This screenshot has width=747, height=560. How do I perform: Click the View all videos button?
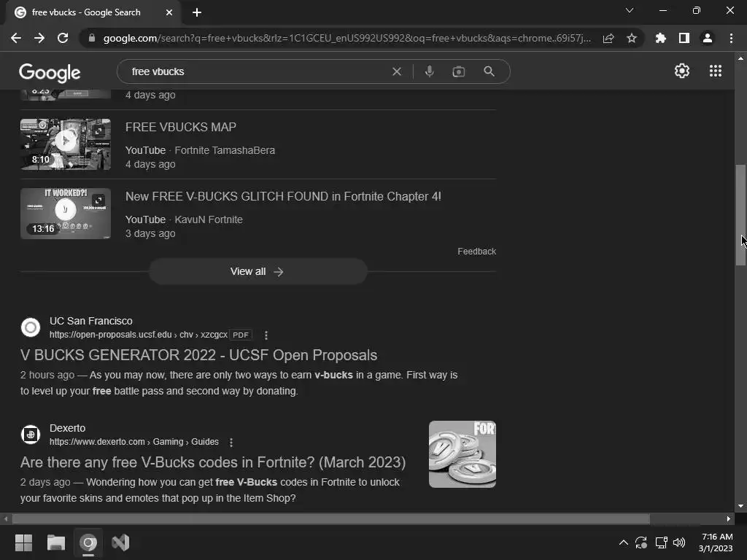[258, 271]
